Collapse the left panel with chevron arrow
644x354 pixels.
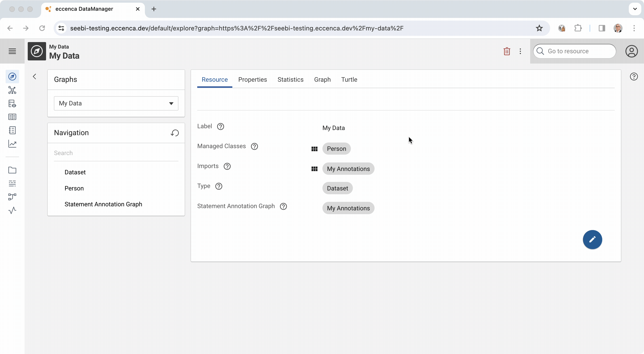tap(34, 77)
